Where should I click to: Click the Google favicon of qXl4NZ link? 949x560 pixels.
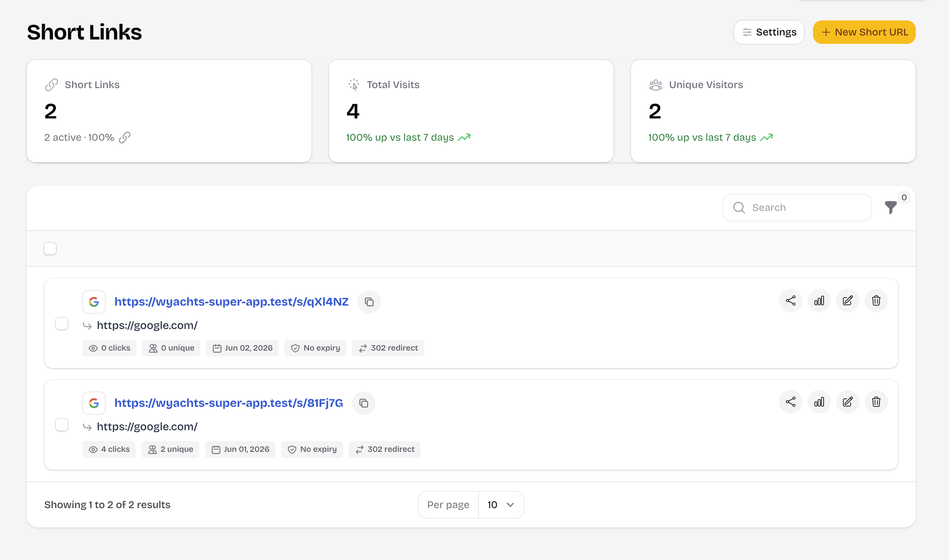(x=94, y=302)
